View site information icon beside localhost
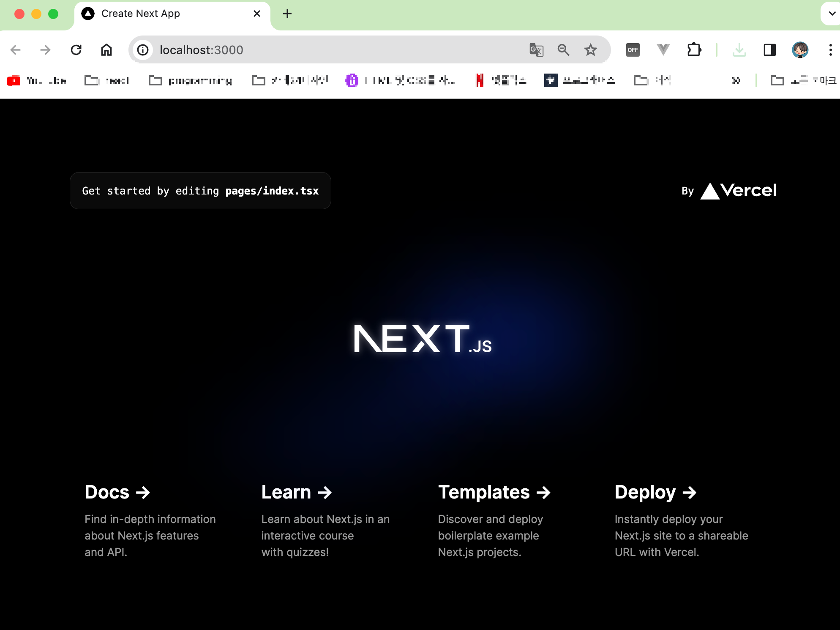The image size is (840, 630). click(143, 50)
